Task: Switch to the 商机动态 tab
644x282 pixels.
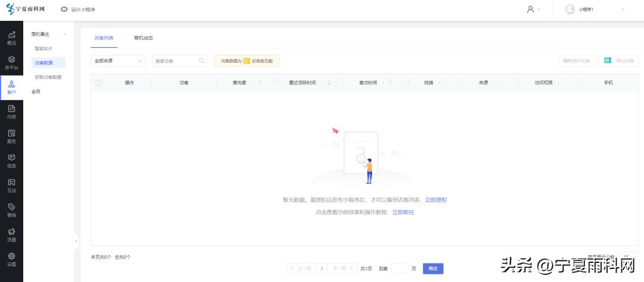Action: (143, 38)
